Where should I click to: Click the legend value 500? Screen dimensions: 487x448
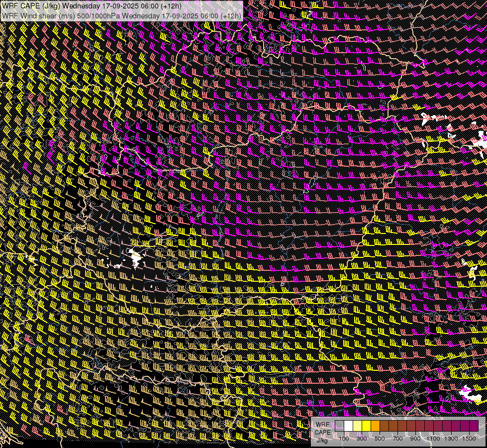[x=380, y=439]
